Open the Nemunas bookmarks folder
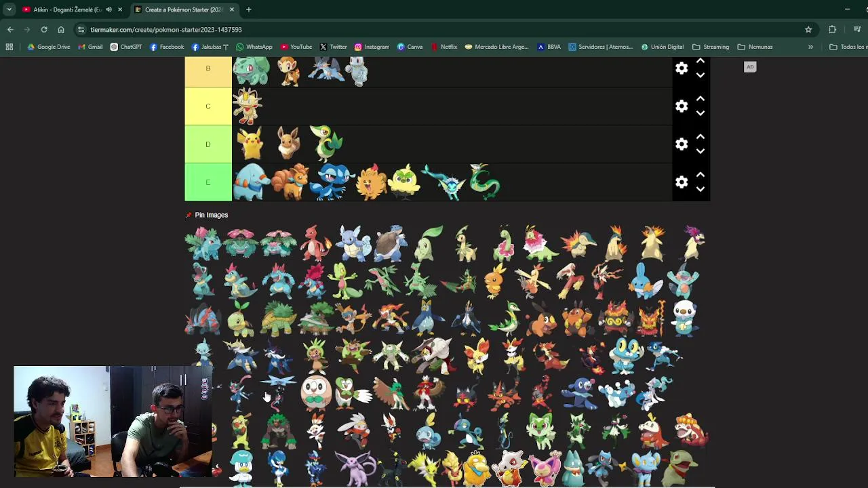The height and width of the screenshot is (488, 868). [755, 47]
